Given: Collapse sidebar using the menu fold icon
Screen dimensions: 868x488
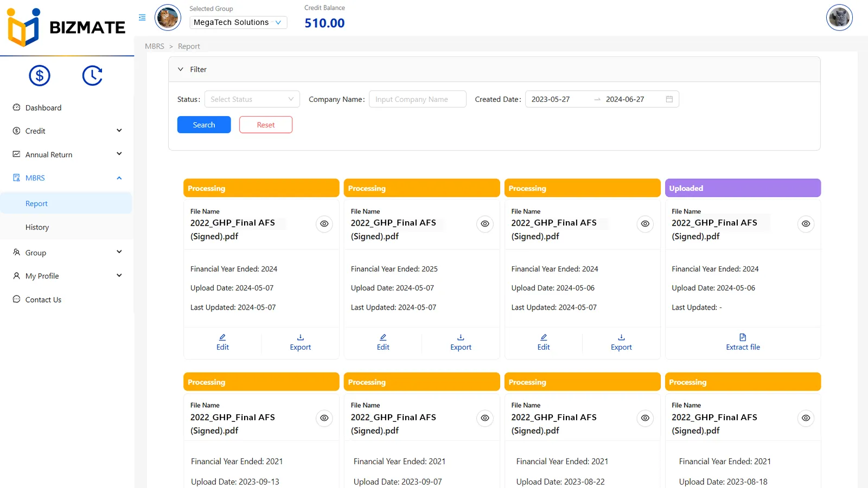Looking at the screenshot, I should point(142,17).
